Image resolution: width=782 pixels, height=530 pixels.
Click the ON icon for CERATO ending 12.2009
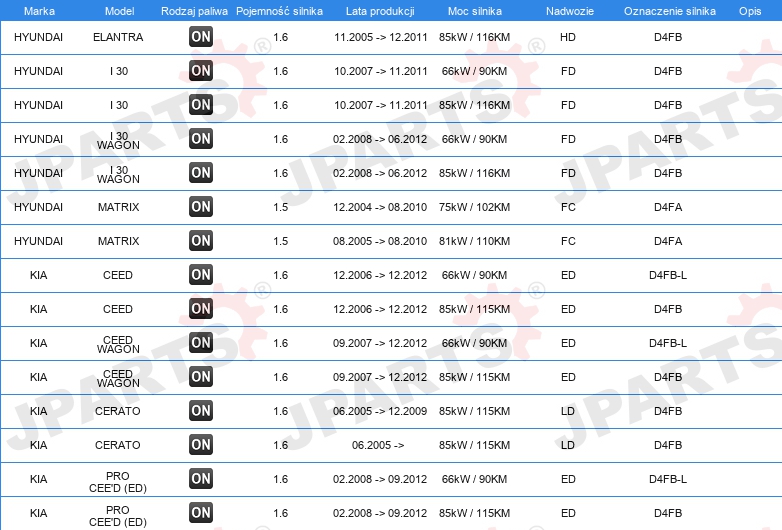click(201, 410)
